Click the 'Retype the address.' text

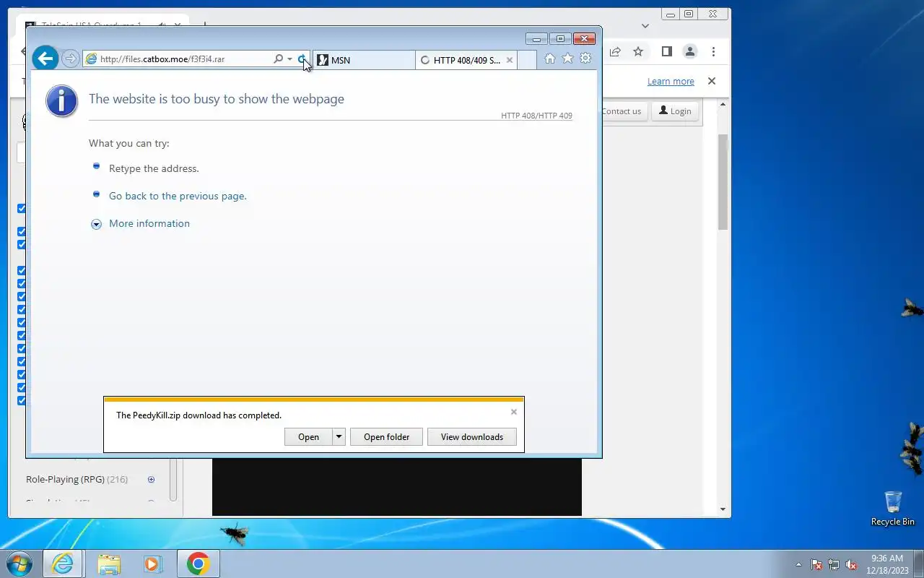click(x=154, y=168)
